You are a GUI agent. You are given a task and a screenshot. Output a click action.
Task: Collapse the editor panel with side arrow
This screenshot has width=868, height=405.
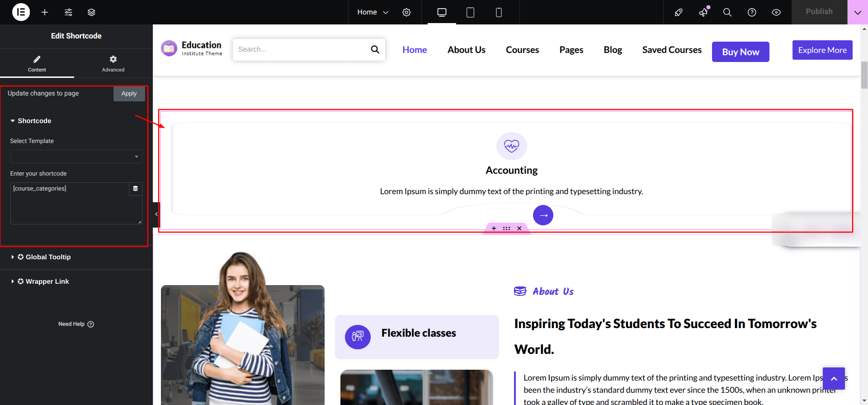coord(156,214)
